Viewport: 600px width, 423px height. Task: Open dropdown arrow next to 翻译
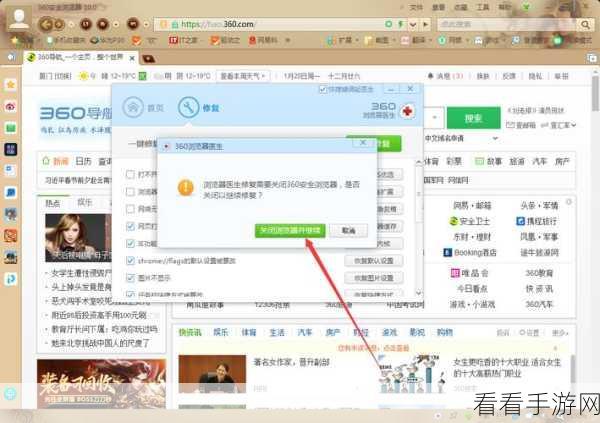[x=430, y=40]
